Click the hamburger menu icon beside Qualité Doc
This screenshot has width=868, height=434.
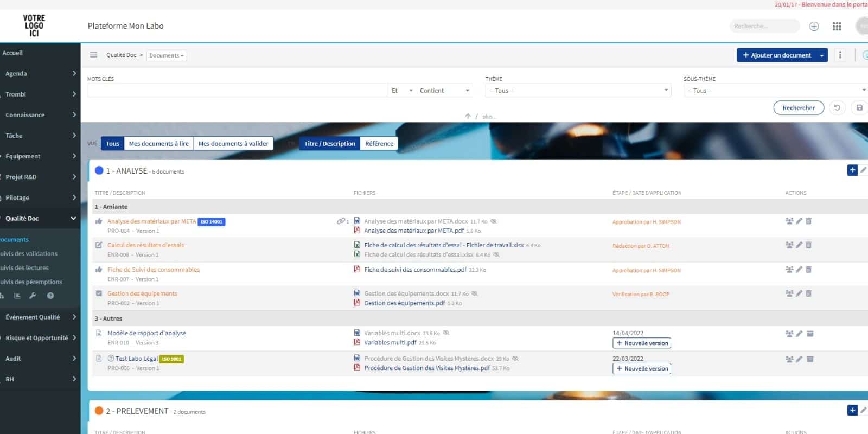click(x=93, y=55)
